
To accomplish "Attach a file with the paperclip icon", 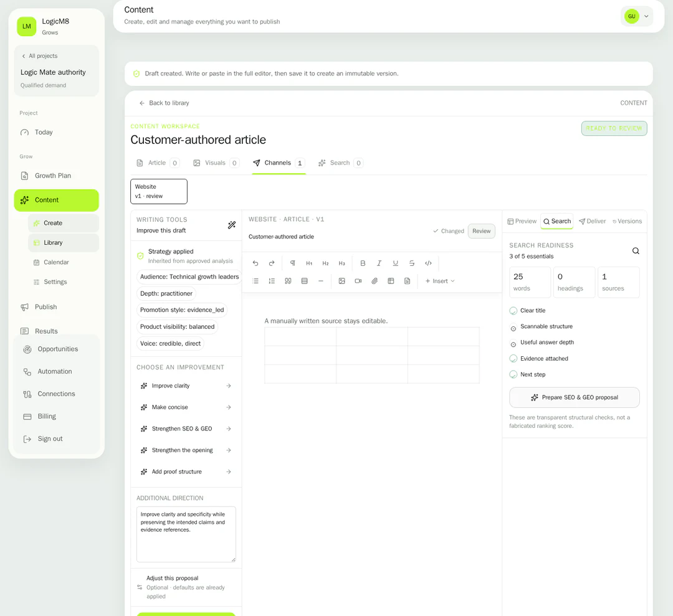I will (375, 281).
